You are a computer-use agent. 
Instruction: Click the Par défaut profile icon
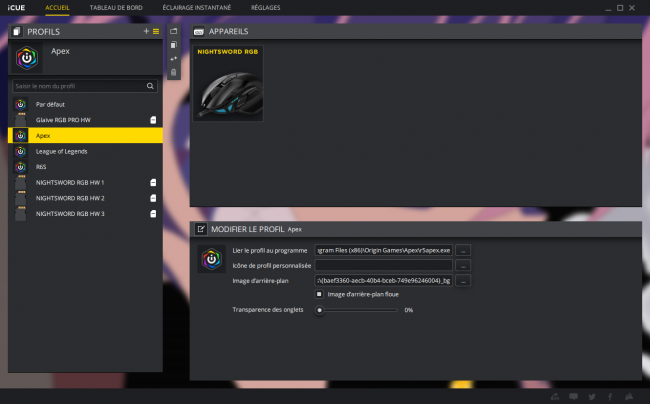(x=20, y=104)
